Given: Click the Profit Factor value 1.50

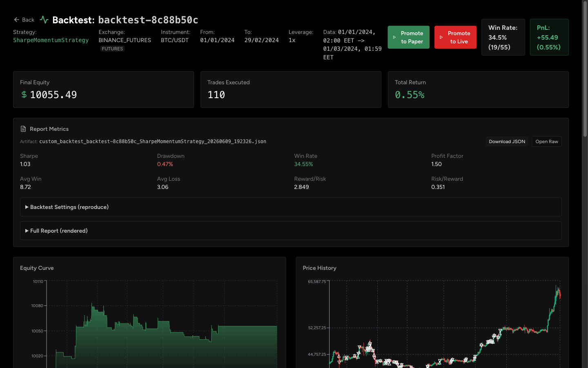Looking at the screenshot, I should (x=437, y=164).
